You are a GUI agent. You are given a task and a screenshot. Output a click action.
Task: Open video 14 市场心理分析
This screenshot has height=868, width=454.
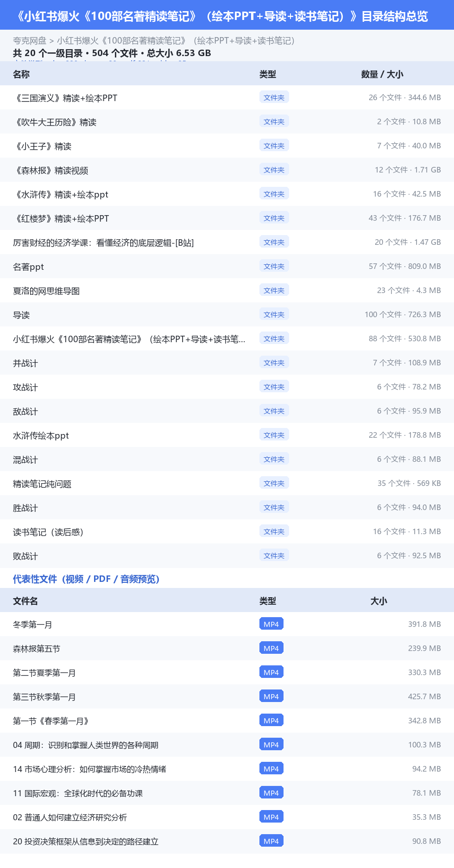89,769
